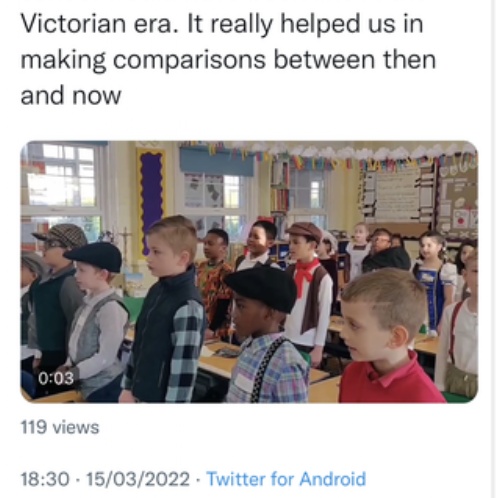
Task: Click the 0:03 video duration badge
Action: point(56,378)
